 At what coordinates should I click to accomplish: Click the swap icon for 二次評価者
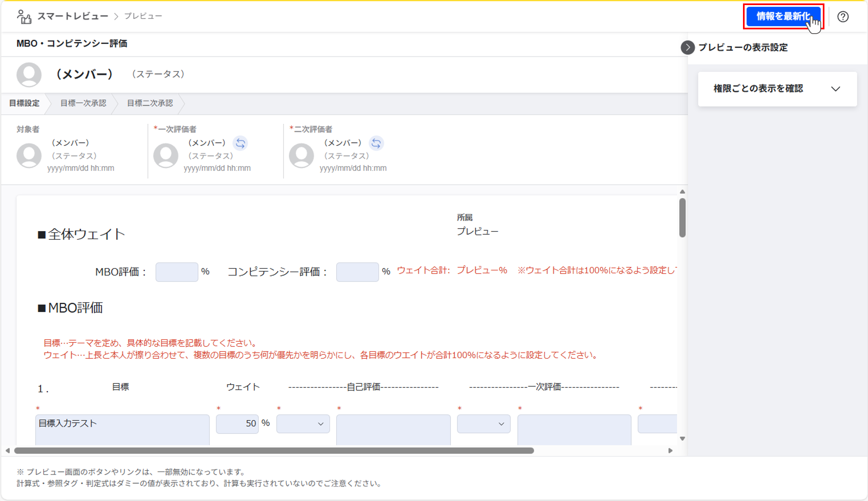click(x=376, y=143)
